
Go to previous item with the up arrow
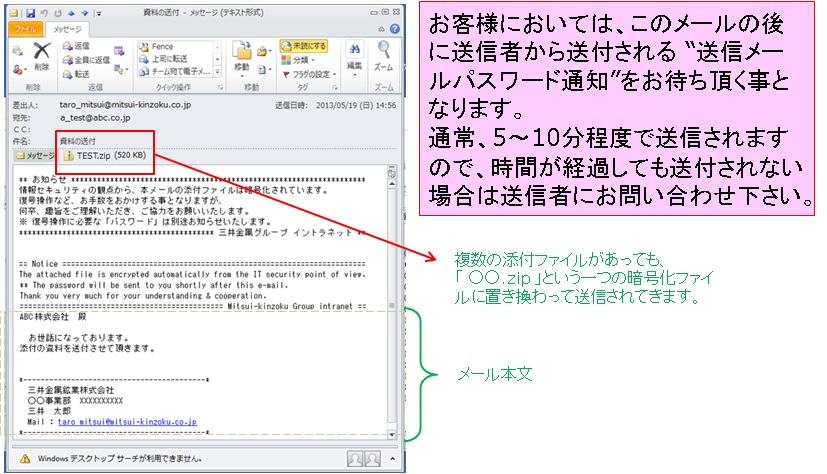71,13
